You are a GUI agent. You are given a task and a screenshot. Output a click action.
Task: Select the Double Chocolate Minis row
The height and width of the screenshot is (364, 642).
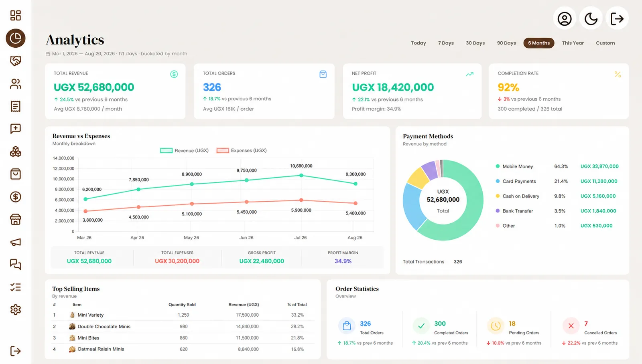(x=183, y=327)
